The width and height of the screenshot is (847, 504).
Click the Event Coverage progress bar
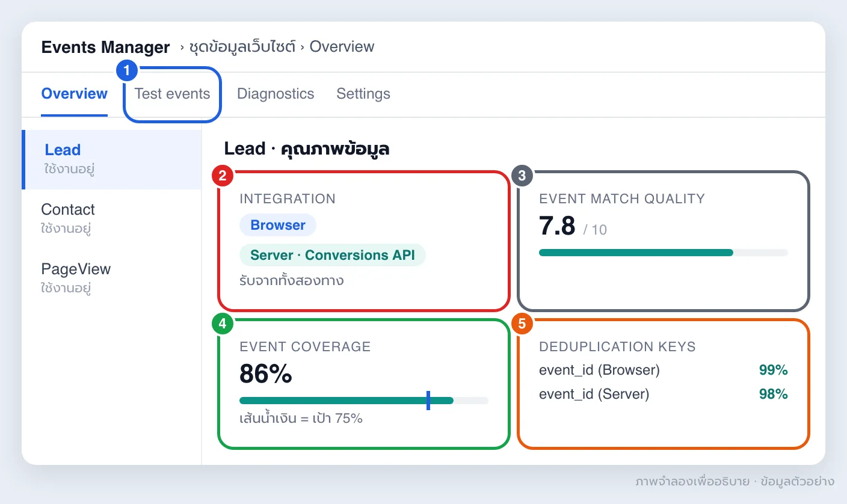(x=364, y=401)
